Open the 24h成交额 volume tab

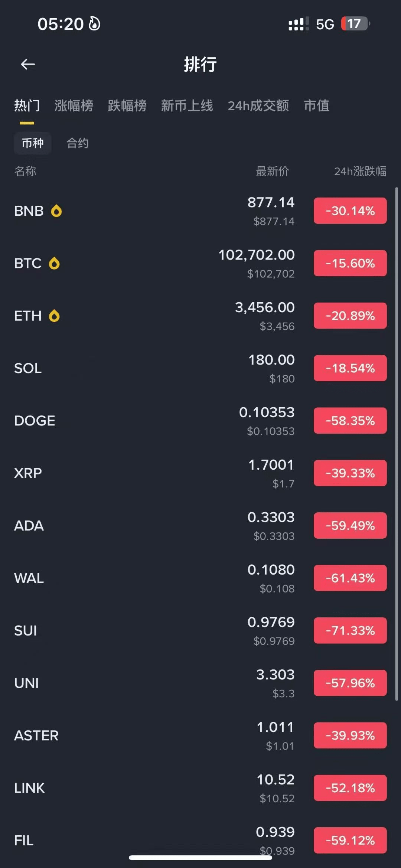(258, 106)
